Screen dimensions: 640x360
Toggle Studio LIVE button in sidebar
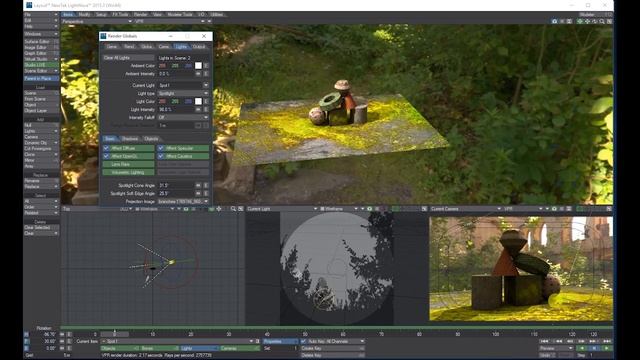pos(41,65)
